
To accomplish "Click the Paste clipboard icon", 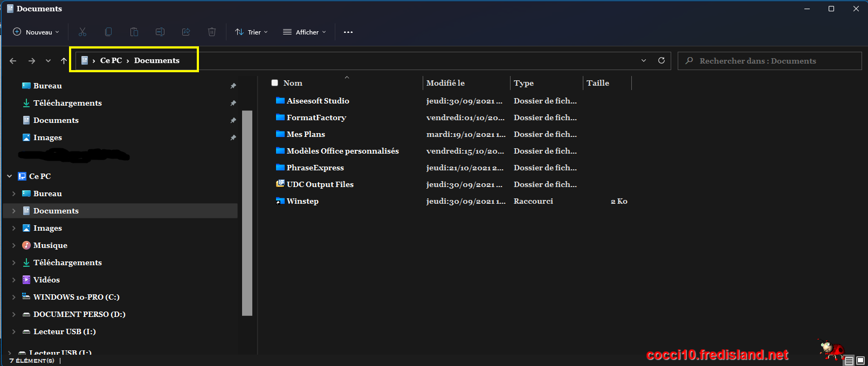I will [x=134, y=32].
